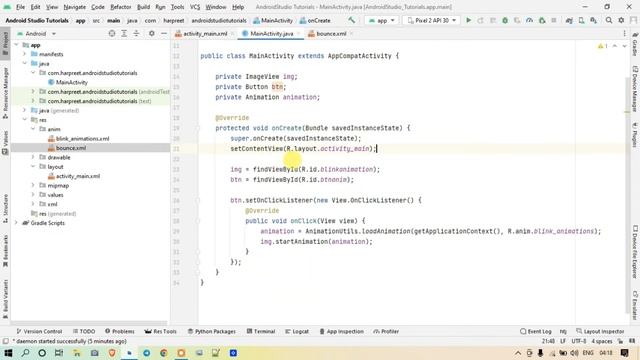The height and width of the screenshot is (360, 640).
Task: Select blink_animations.xml in project tree
Action: [82, 138]
